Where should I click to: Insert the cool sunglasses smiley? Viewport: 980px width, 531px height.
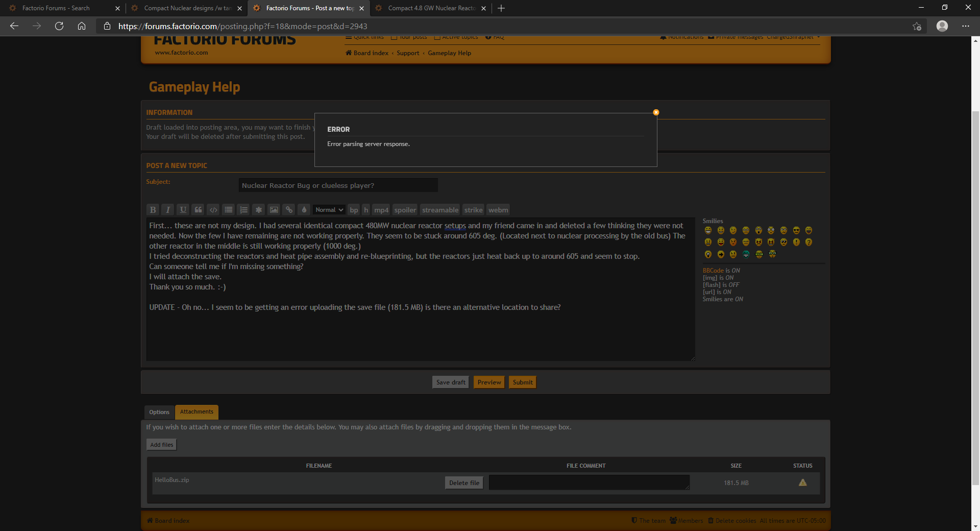pyautogui.click(x=796, y=230)
